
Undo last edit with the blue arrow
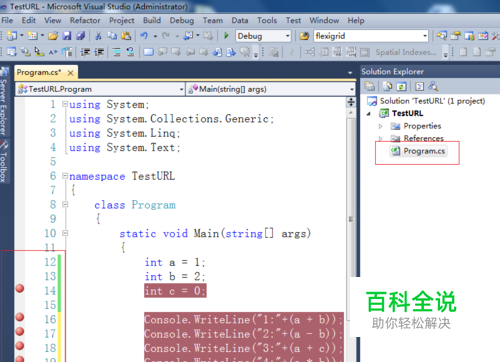tap(144, 36)
